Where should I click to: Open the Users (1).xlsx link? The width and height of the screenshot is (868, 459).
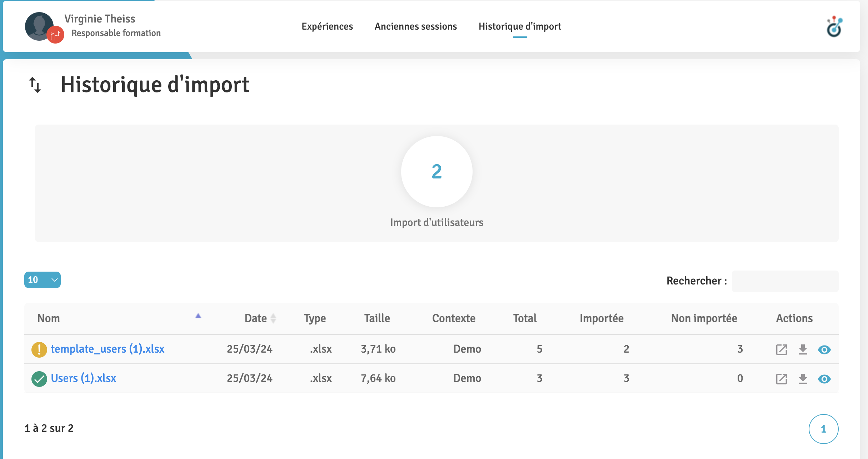pos(84,378)
